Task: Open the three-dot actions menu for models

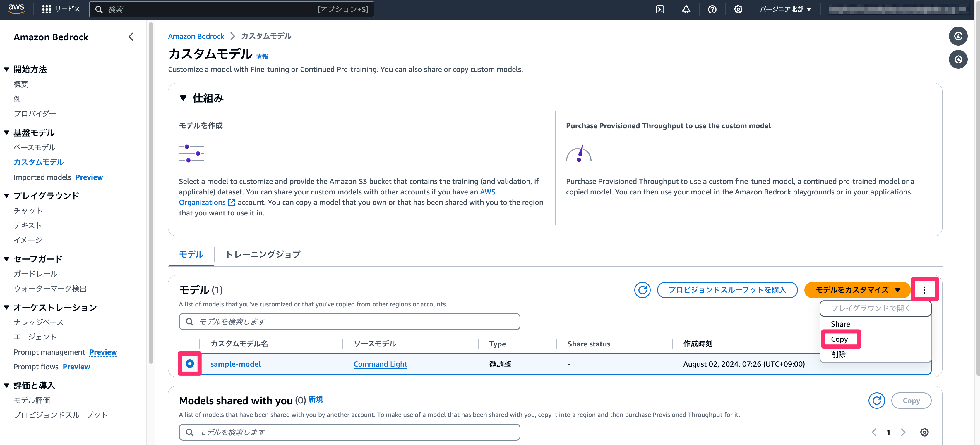Action: (x=924, y=290)
